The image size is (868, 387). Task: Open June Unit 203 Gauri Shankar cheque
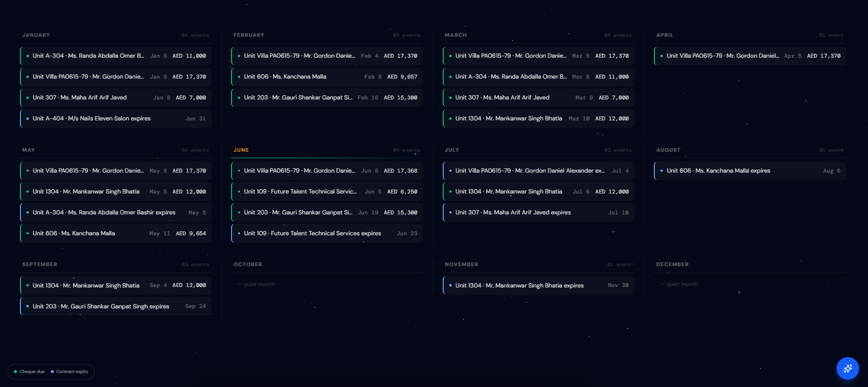(x=327, y=212)
